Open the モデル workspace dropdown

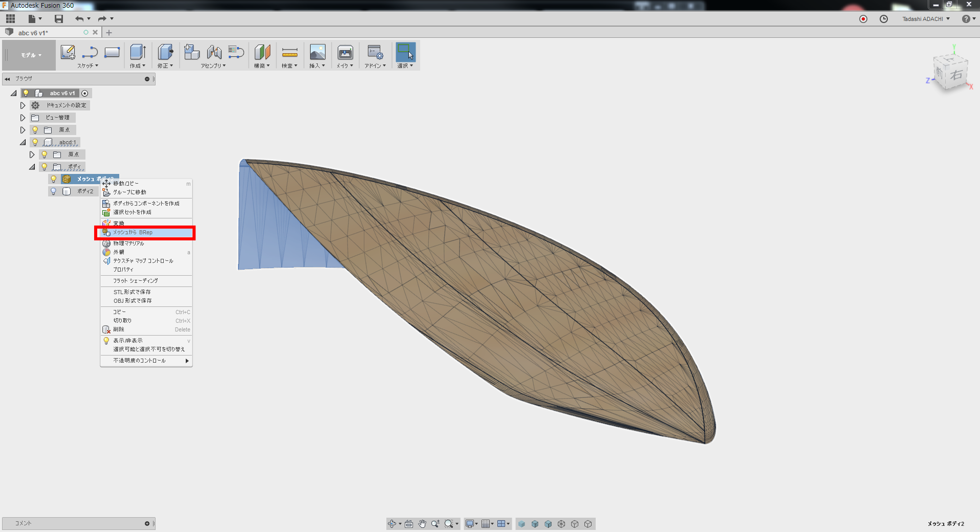31,55
